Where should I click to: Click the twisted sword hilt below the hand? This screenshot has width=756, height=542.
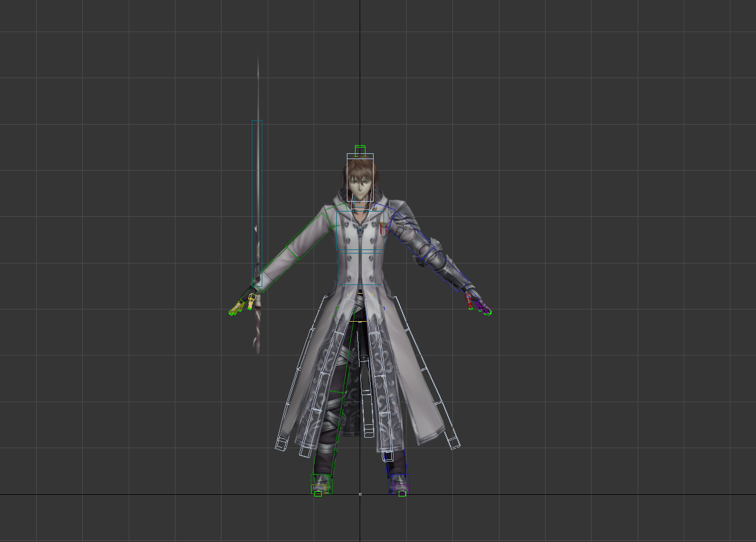coord(257,330)
